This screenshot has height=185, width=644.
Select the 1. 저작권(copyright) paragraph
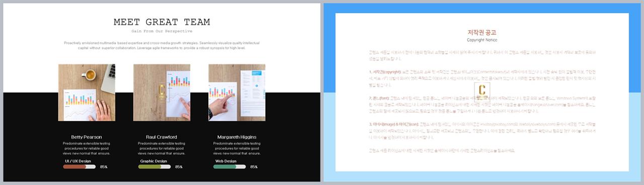click(x=482, y=79)
